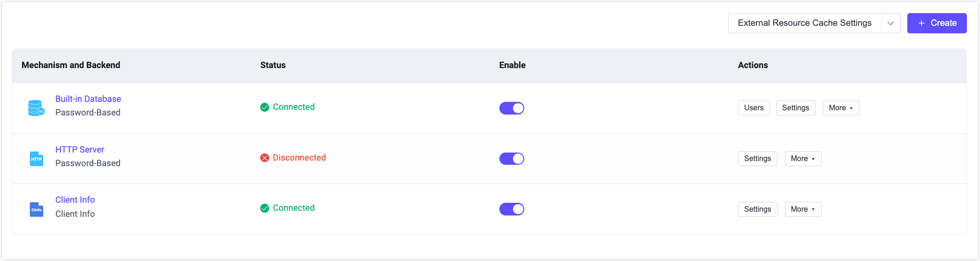Expand the External Resource Cache Settings chevron
980x261 pixels.
pos(890,23)
